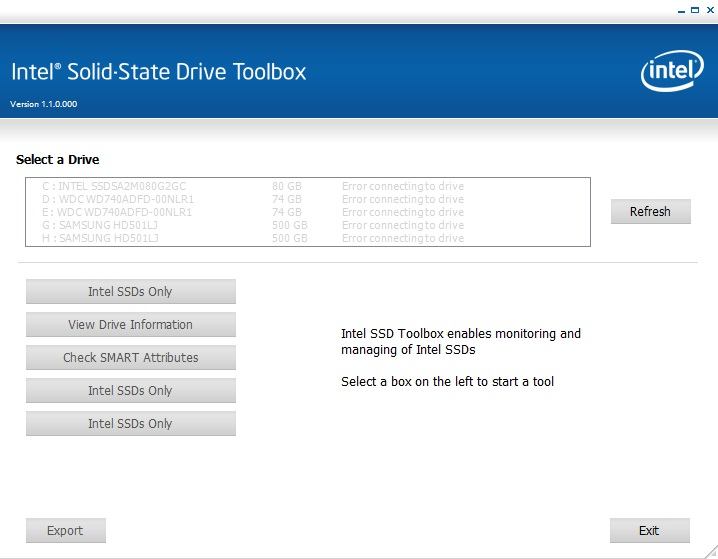Select drive D: WDC WD740ADFD-00NLR1
Image resolution: width=718 pixels, height=559 pixels.
[x=308, y=199]
